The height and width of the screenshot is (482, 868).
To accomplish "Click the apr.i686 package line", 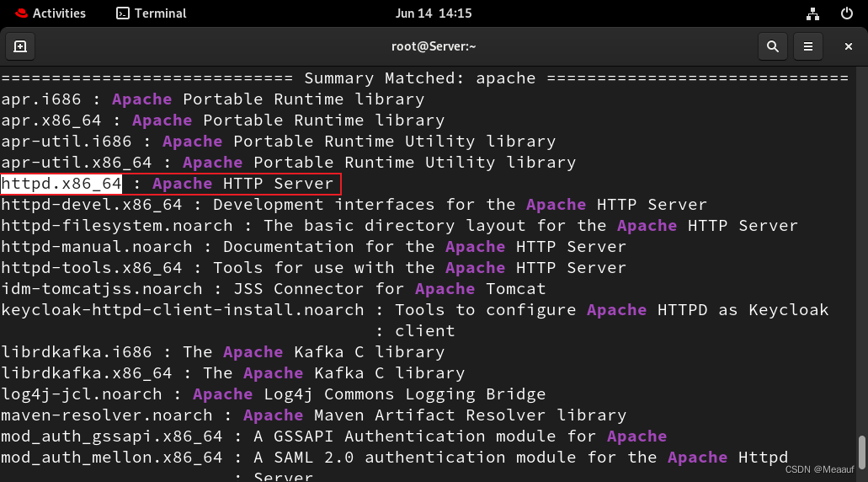I will click(x=212, y=99).
